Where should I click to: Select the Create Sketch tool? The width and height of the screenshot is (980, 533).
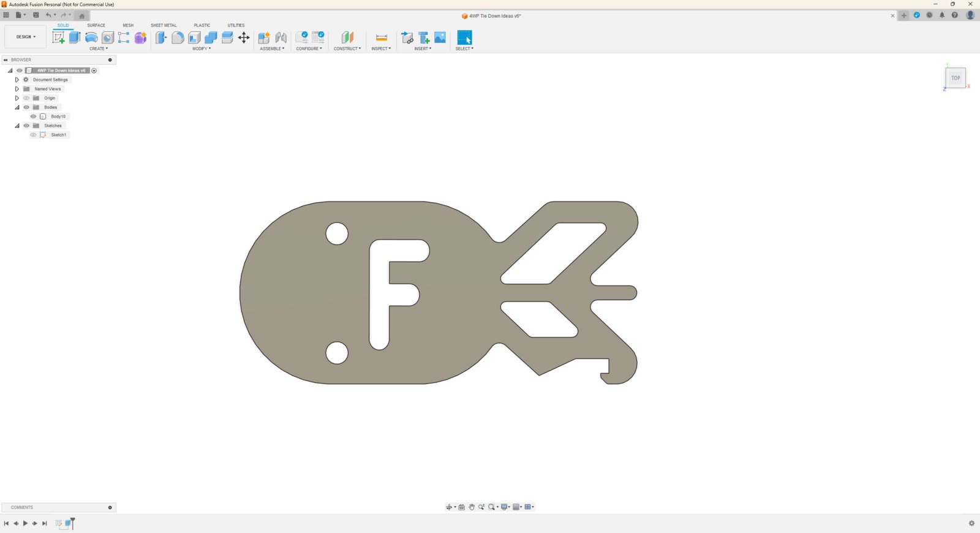point(59,37)
